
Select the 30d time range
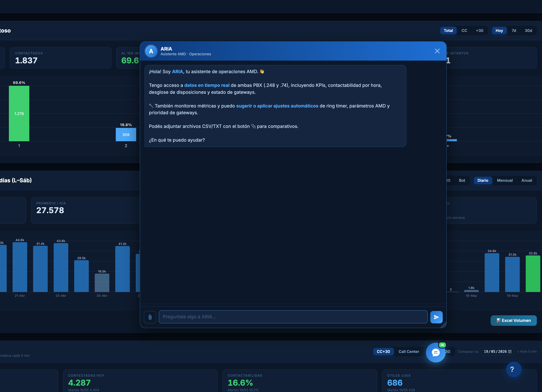click(x=528, y=31)
